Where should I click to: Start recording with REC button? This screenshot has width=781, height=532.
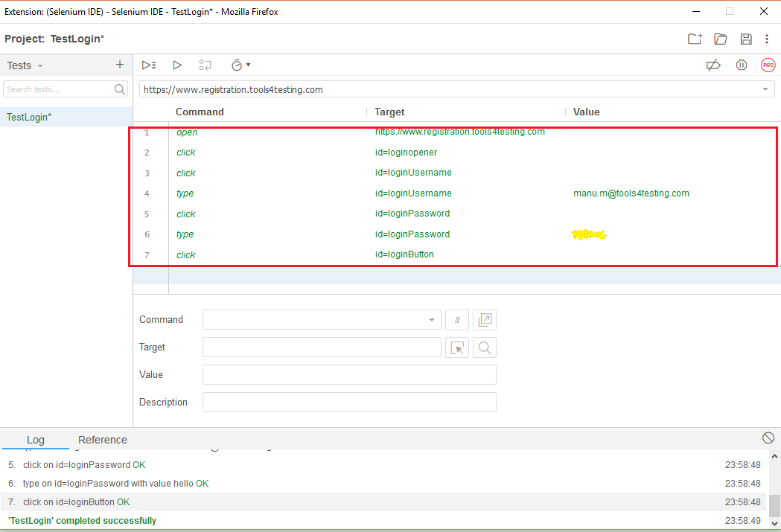point(768,65)
